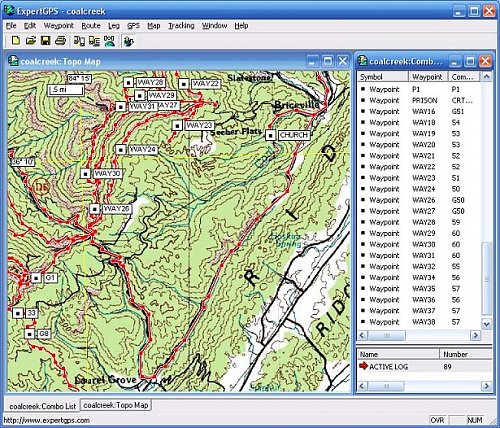Switch to the coalcreek:Topo Map tab

pyautogui.click(x=116, y=405)
